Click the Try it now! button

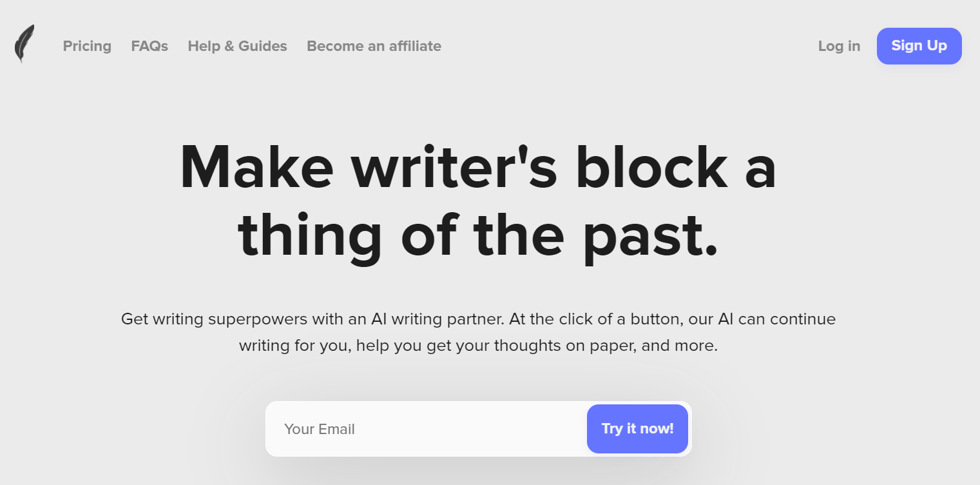click(637, 429)
